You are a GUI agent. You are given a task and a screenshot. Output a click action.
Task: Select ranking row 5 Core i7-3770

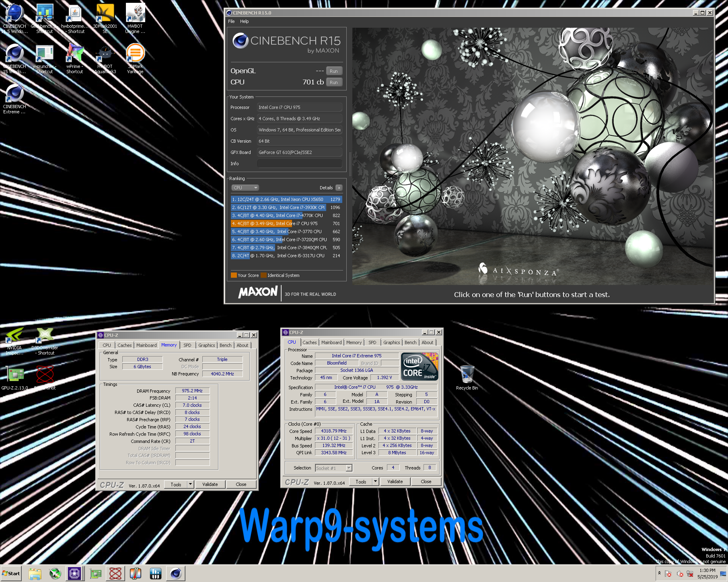[x=286, y=232]
